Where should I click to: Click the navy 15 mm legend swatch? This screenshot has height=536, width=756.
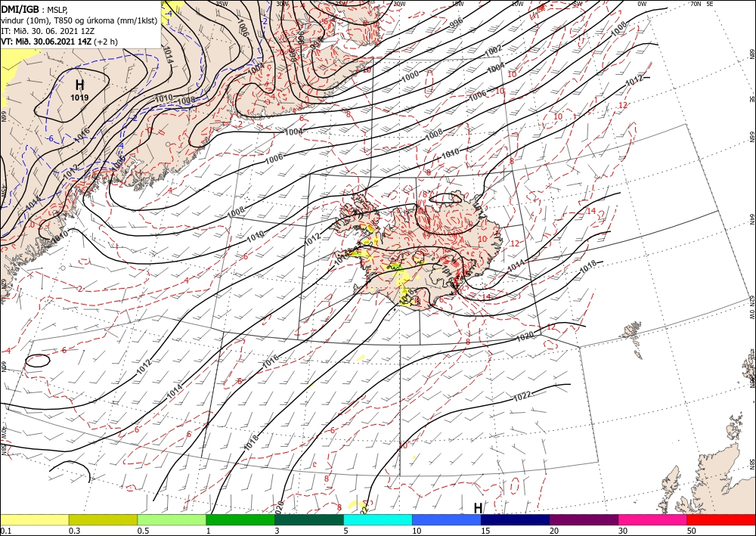516,519
